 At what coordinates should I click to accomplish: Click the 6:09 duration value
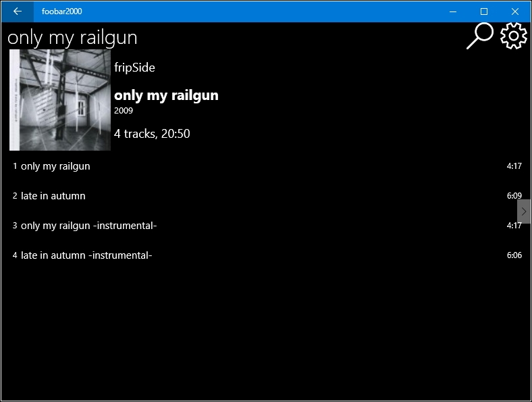[x=514, y=195]
